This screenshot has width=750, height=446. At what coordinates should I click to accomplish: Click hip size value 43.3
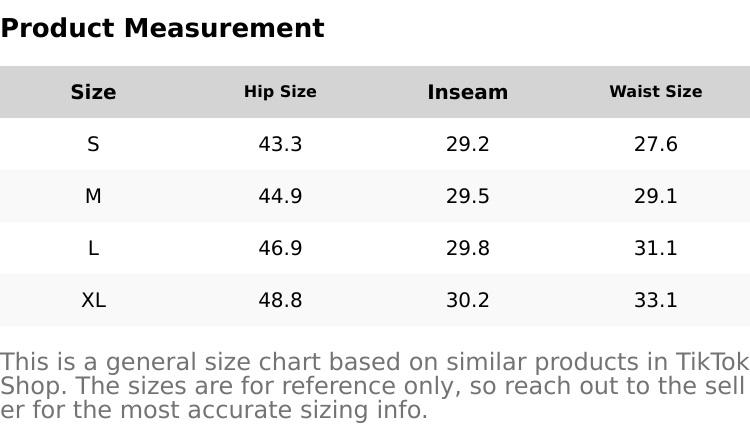pos(280,144)
